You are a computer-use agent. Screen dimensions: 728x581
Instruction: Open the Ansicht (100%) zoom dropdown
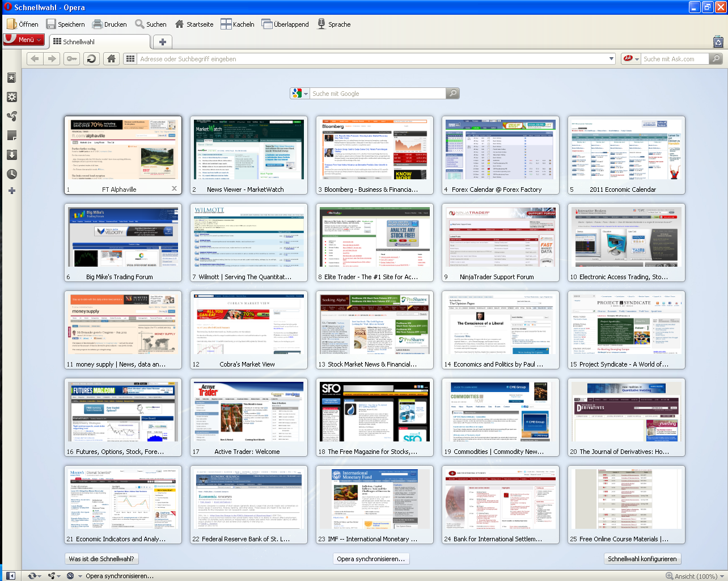695,576
